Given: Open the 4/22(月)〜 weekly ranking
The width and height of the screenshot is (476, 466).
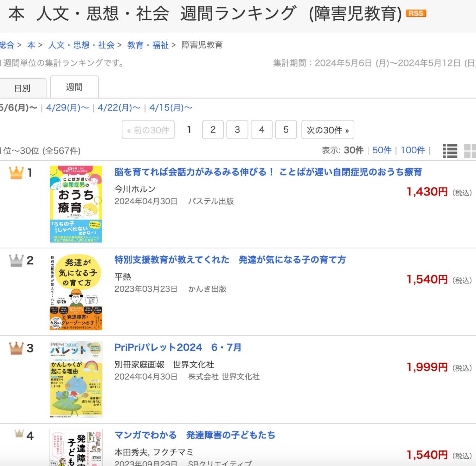Looking at the screenshot, I should 119,108.
